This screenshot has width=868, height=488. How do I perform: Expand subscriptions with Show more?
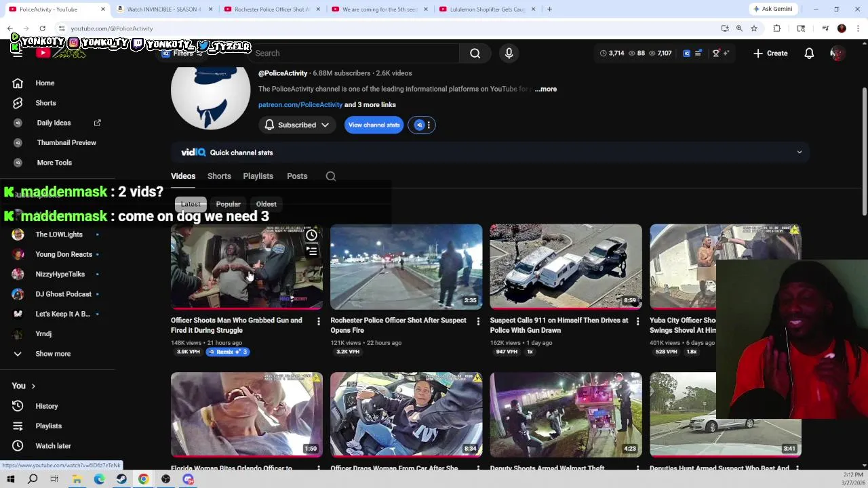pos(53,354)
